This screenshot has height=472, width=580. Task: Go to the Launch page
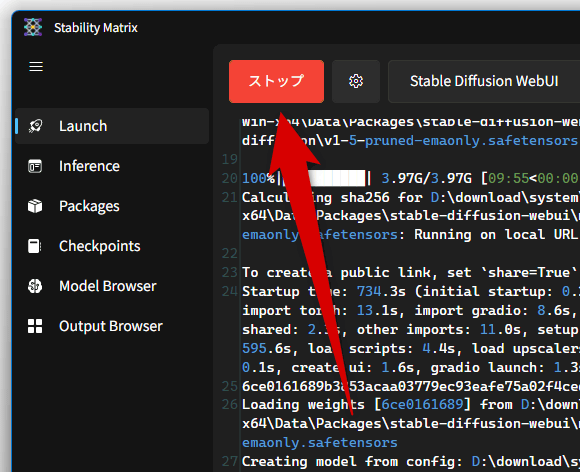[112, 126]
